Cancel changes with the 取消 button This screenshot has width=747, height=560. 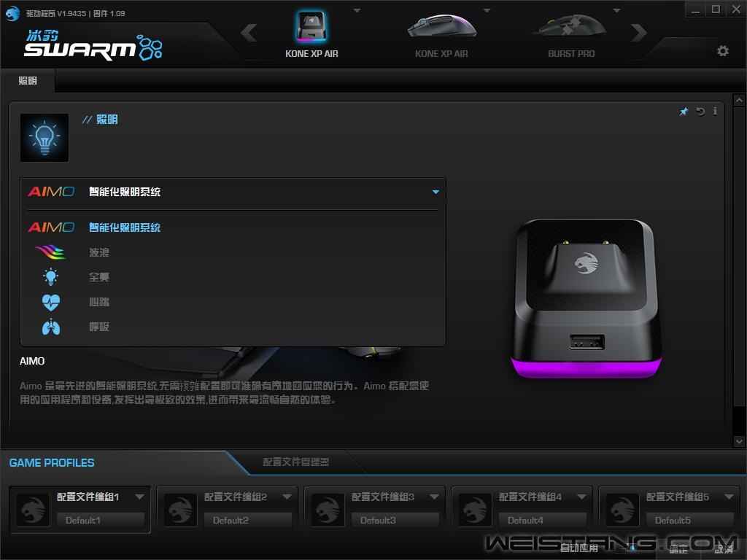[x=724, y=549]
